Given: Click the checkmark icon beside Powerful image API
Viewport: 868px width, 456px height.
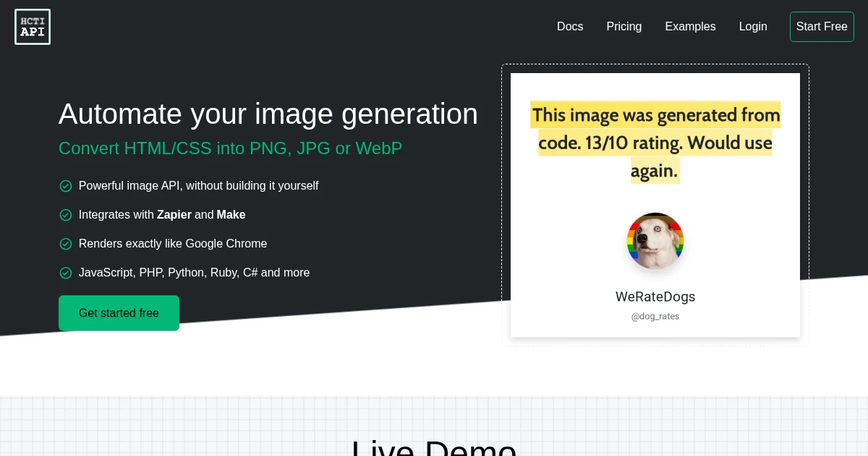Looking at the screenshot, I should pos(66,186).
